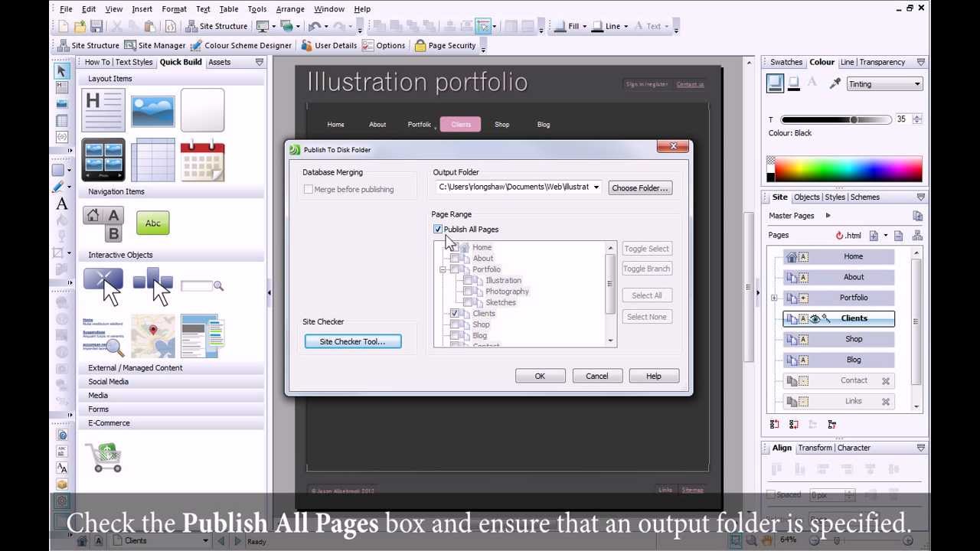Click the Save floppy disk icon
The height and width of the screenshot is (551, 980).
click(96, 27)
